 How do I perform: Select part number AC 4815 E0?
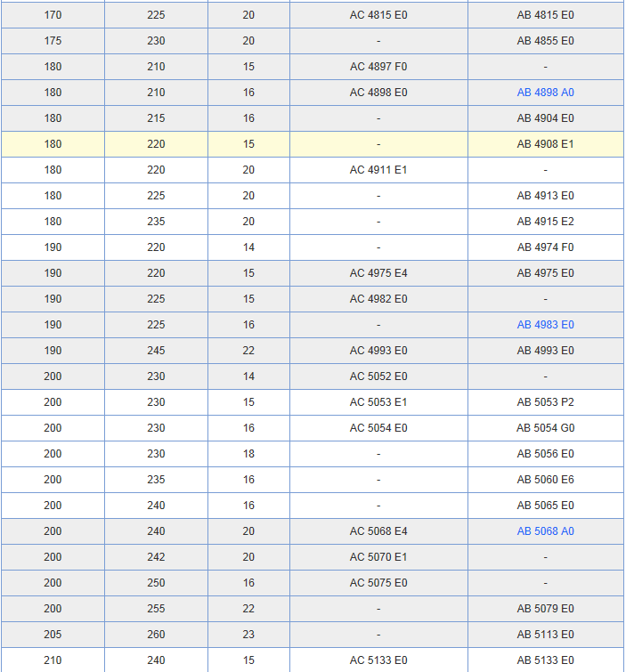378,15
